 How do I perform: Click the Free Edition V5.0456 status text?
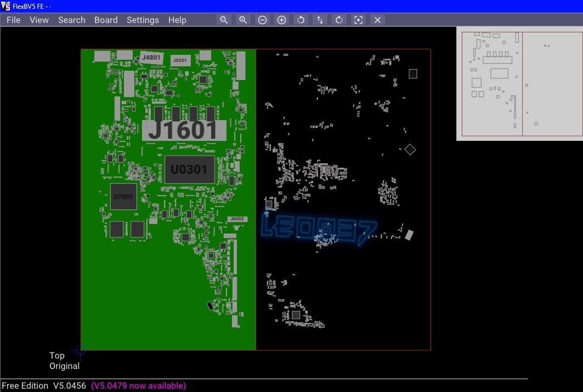tap(44, 385)
